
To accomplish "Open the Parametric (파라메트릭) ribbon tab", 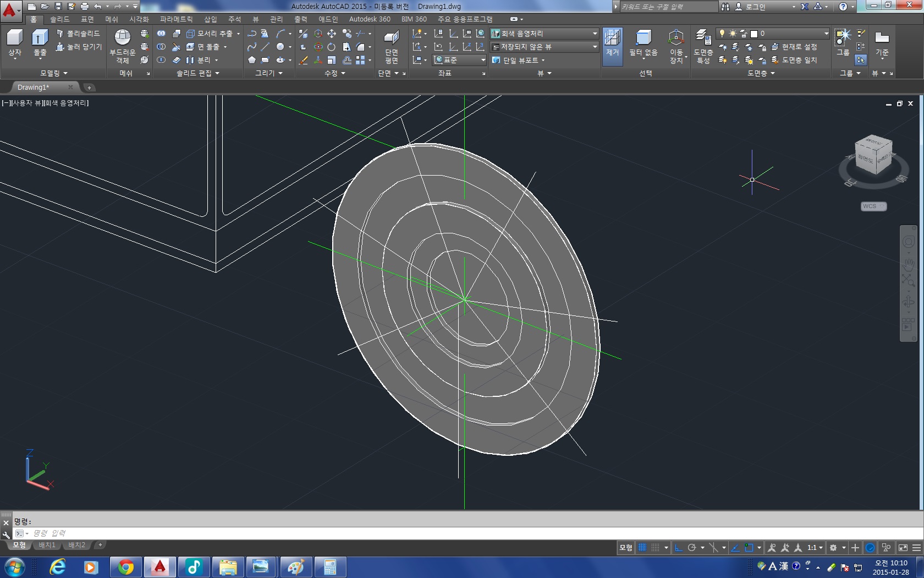I will [x=176, y=19].
